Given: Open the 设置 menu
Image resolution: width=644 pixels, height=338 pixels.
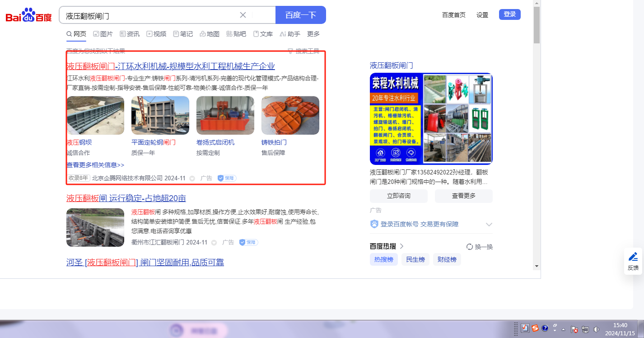Looking at the screenshot, I should [x=482, y=15].
